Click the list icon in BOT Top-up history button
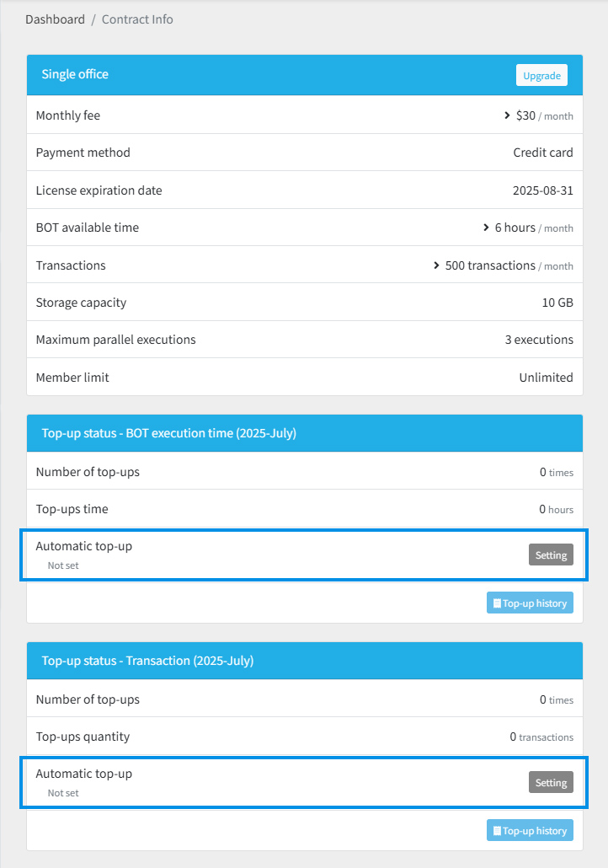This screenshot has height=868, width=608. coord(497,603)
